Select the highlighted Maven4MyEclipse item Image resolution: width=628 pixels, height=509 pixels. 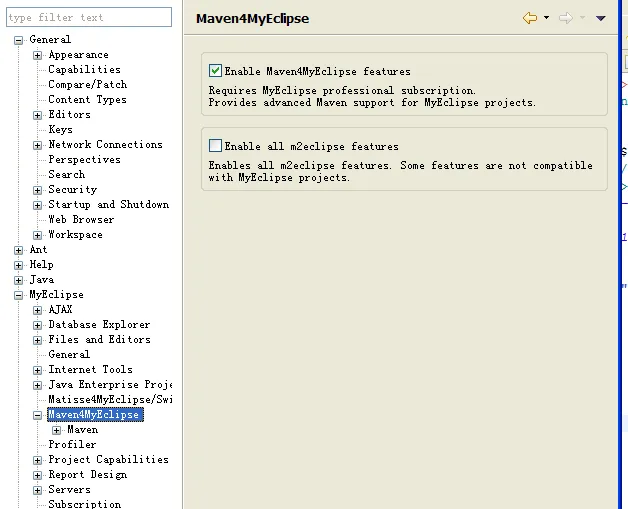(x=95, y=414)
